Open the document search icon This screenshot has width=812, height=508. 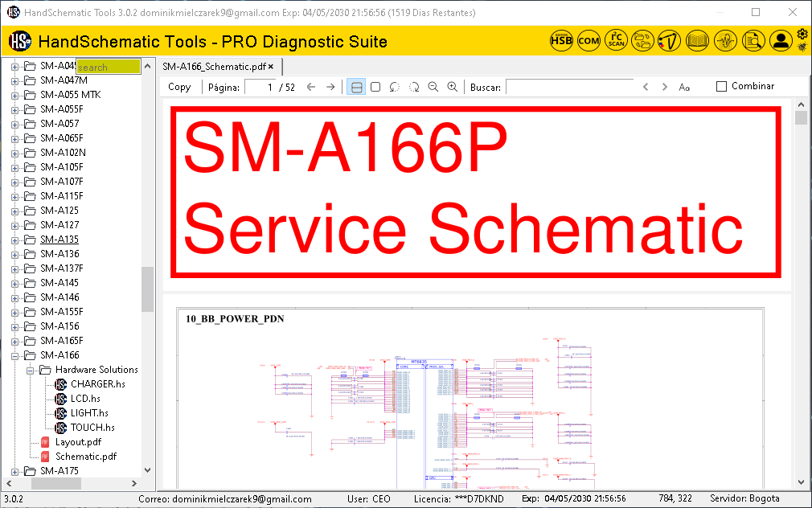753,40
